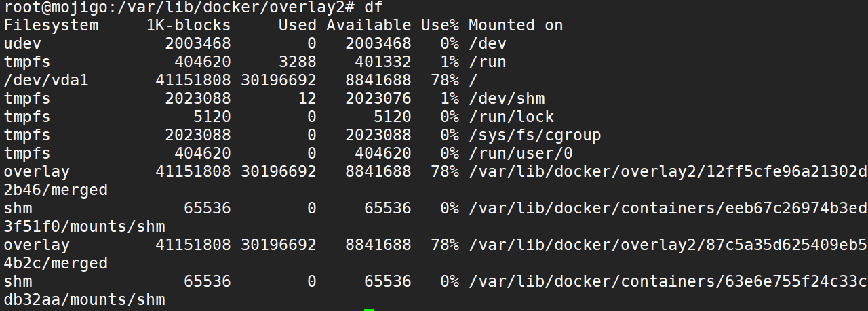Select the 'Use%' column header

coord(439,26)
